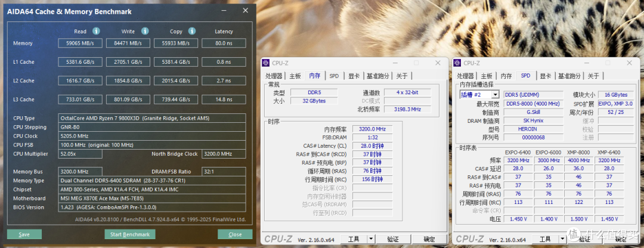Click the CPU Multiplier value 52.05x
Screen dimensions: 644x248
(80, 154)
